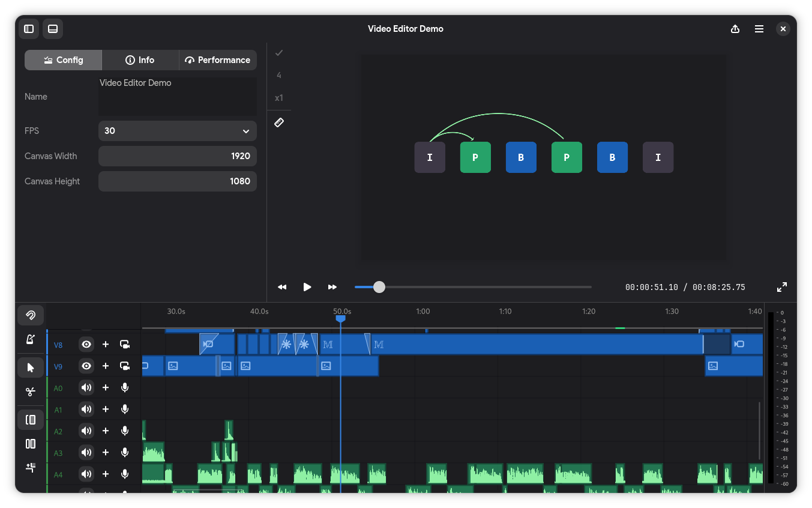The image size is (812, 508).
Task: Click the playback seek slider handle
Action: pyautogui.click(x=379, y=287)
